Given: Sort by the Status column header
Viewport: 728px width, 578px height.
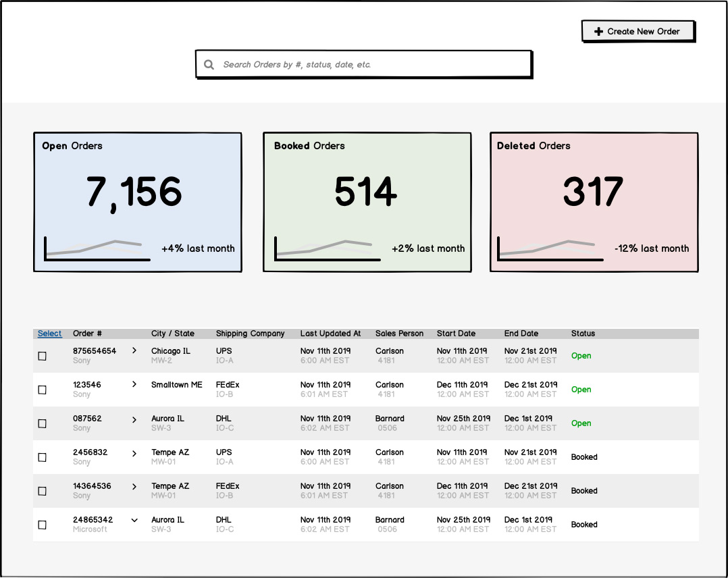Looking at the screenshot, I should (583, 334).
